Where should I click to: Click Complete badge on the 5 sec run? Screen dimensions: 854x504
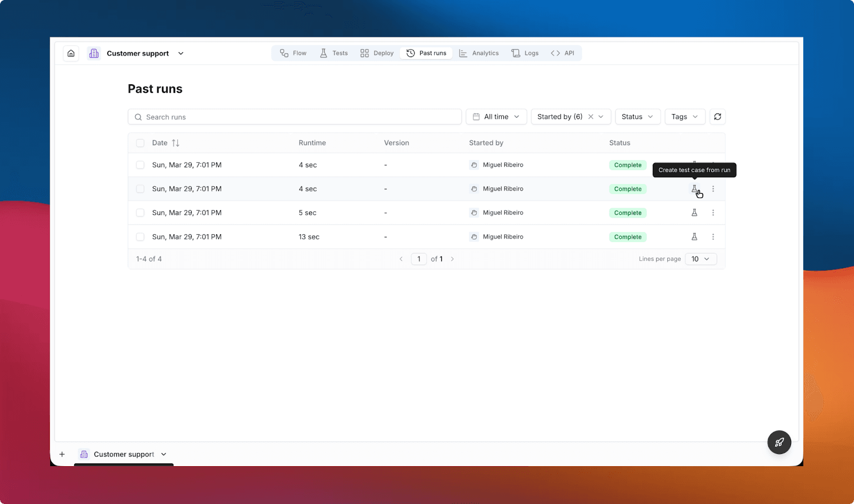(628, 213)
